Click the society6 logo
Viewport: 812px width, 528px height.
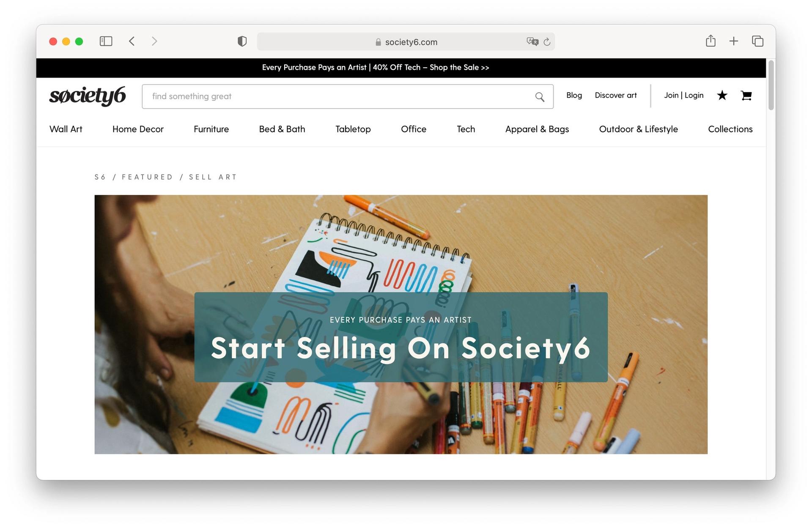[x=88, y=96]
